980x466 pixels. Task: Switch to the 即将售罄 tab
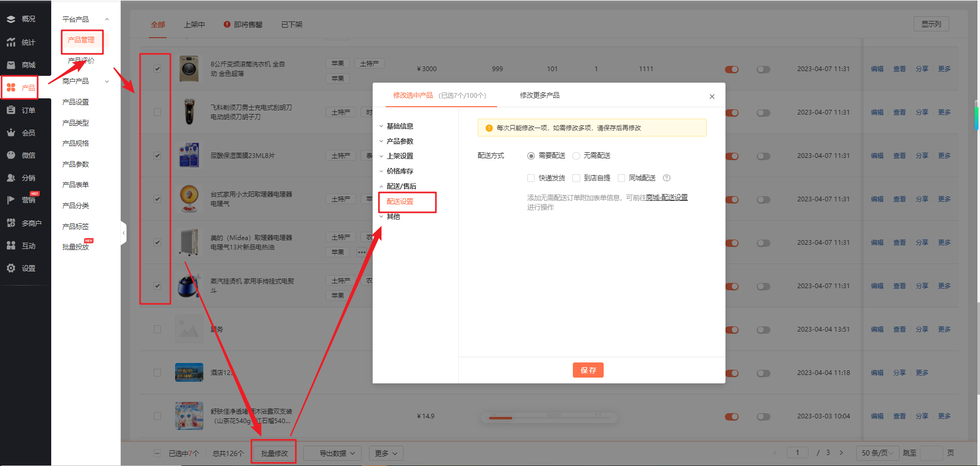click(243, 25)
